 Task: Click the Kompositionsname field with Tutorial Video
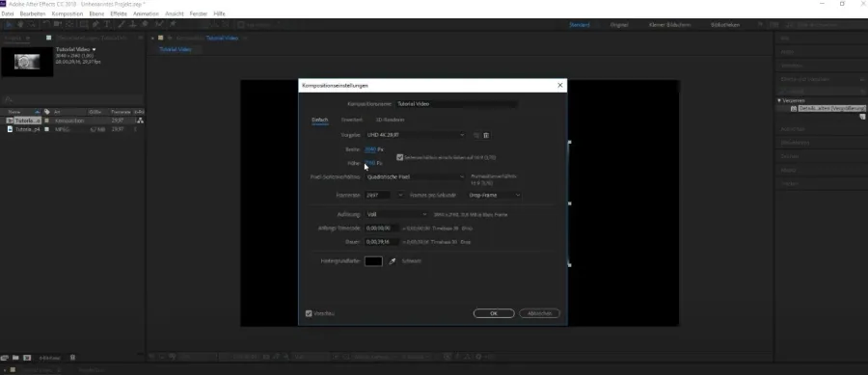click(457, 104)
